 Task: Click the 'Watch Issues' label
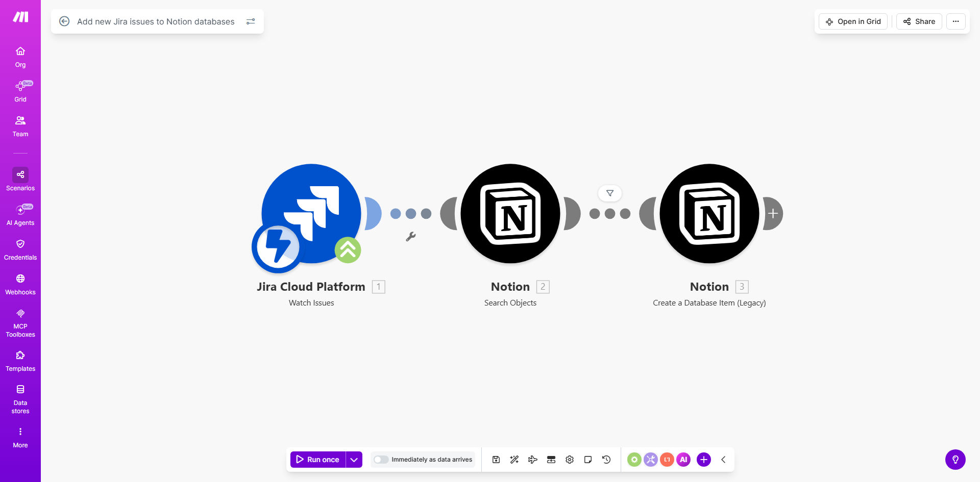click(x=311, y=303)
